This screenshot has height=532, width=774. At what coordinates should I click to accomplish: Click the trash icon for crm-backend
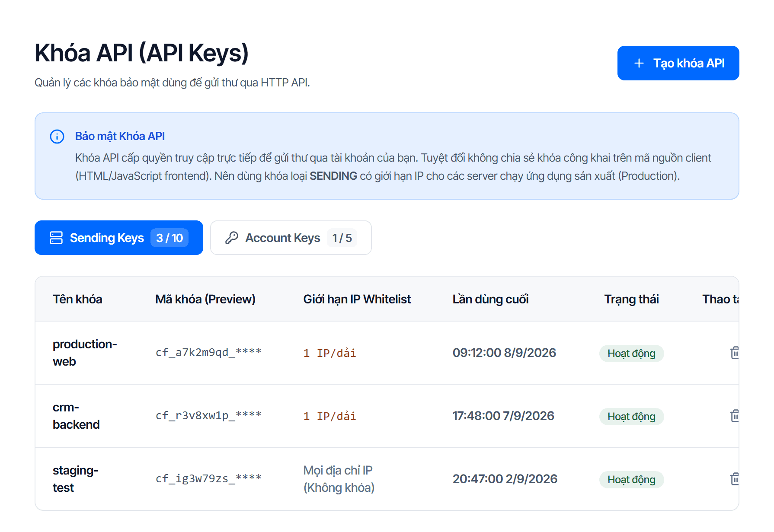734,416
